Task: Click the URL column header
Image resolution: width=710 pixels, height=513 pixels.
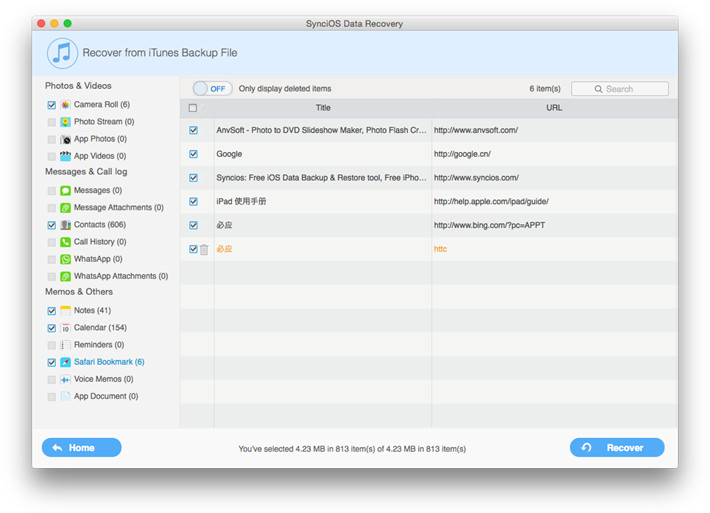Action: pos(554,108)
